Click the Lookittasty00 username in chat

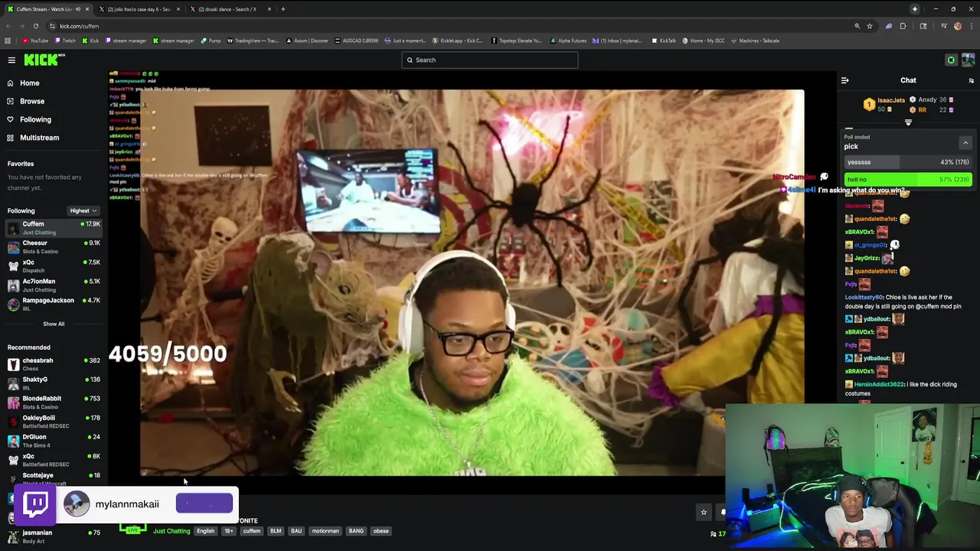pos(864,297)
